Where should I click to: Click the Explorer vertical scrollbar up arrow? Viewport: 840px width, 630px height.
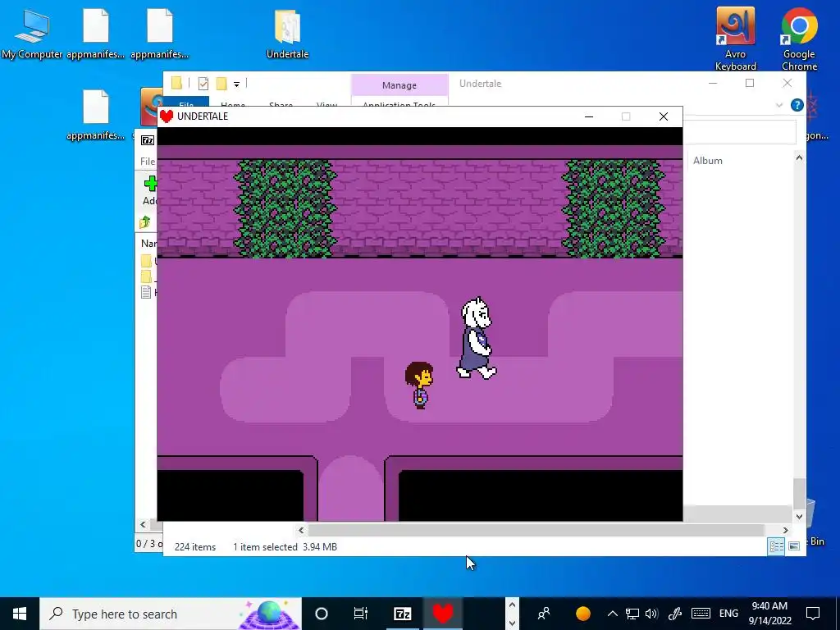click(x=799, y=158)
